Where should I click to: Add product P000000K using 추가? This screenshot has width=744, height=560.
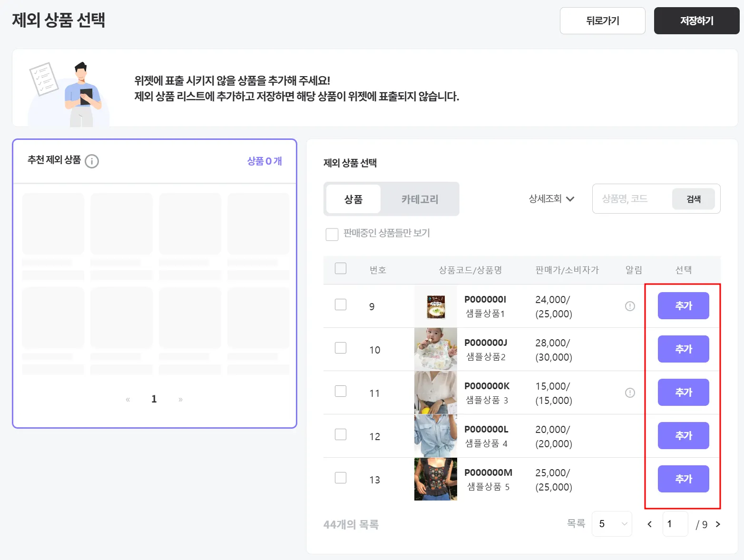coord(684,393)
